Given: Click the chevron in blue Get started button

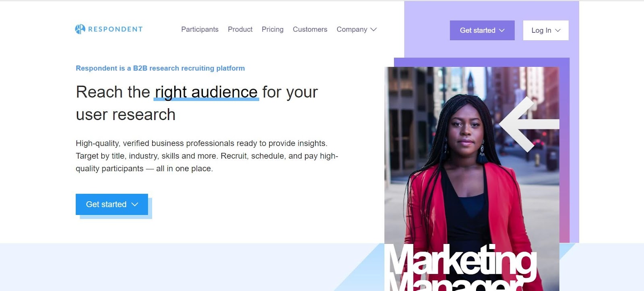Looking at the screenshot, I should (135, 204).
